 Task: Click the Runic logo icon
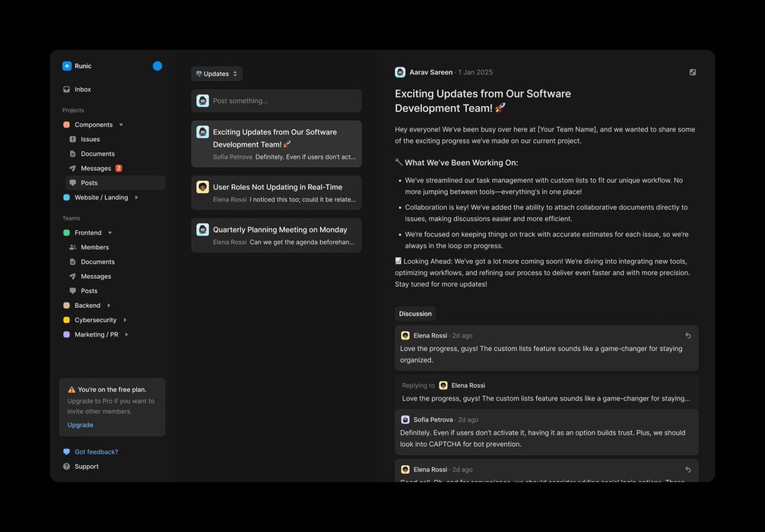pyautogui.click(x=67, y=66)
